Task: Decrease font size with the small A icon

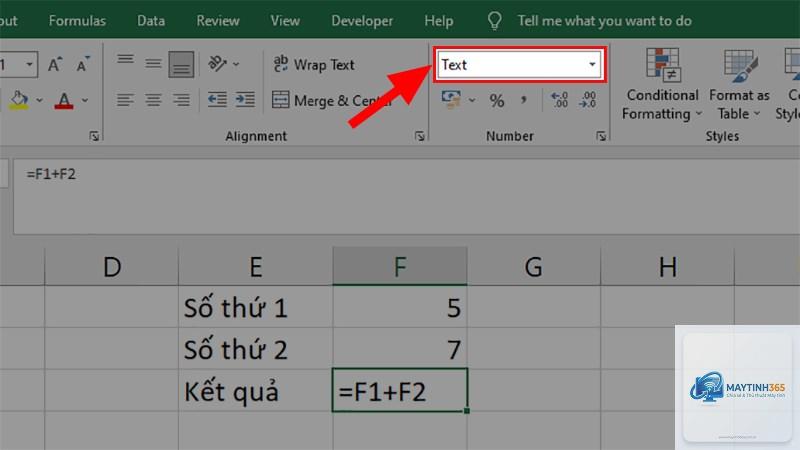Action: point(83,64)
